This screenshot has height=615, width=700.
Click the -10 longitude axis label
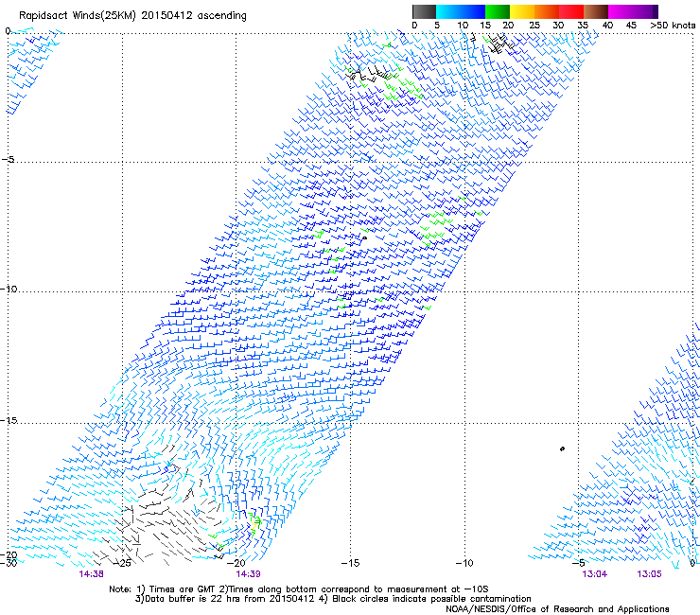tap(464, 563)
